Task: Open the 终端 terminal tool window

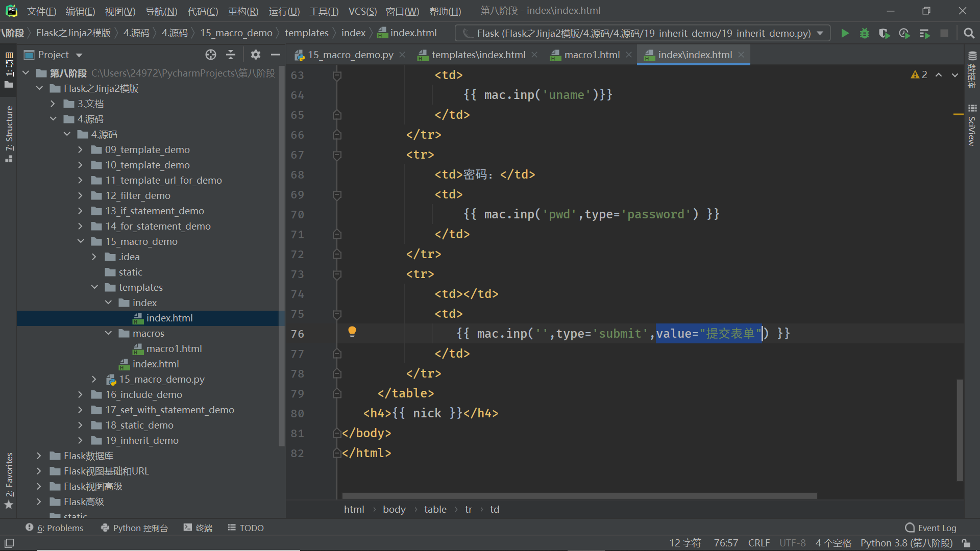Action: (198, 528)
